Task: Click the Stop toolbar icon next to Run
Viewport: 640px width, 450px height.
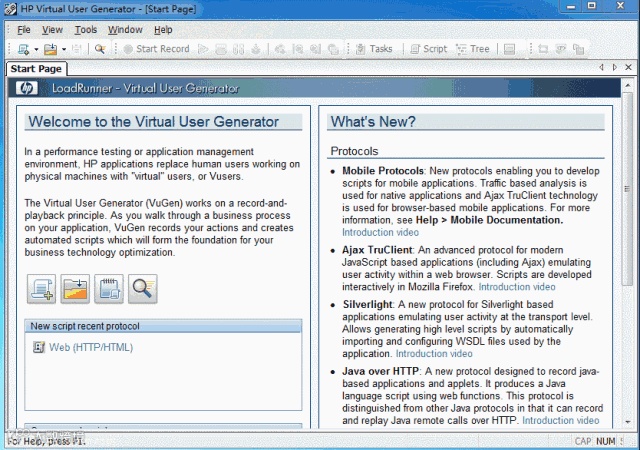Action: click(x=221, y=49)
